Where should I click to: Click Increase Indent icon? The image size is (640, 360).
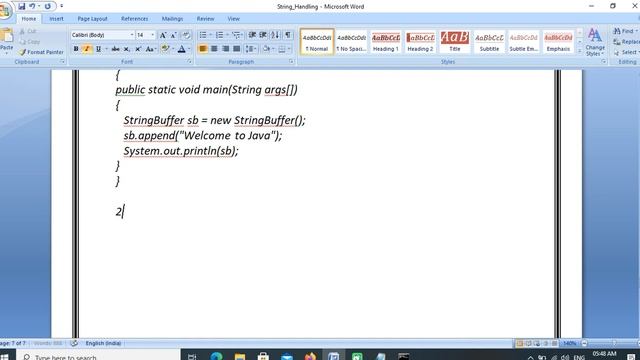click(263, 35)
